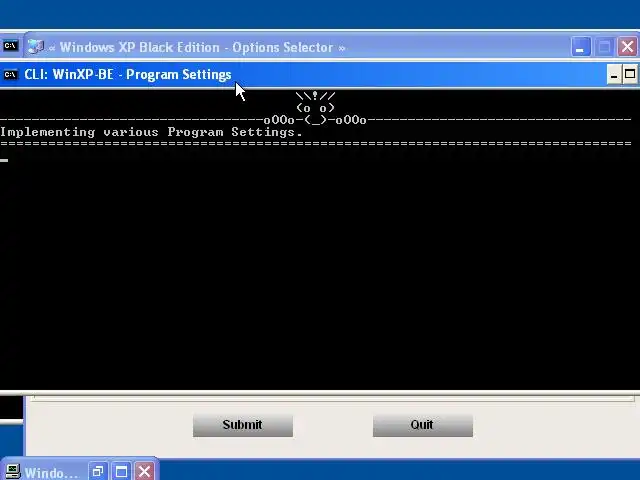Screen dimensions: 640x480
Task: Click the 'Windo...' minimized window title
Action: pyautogui.click(x=51, y=473)
